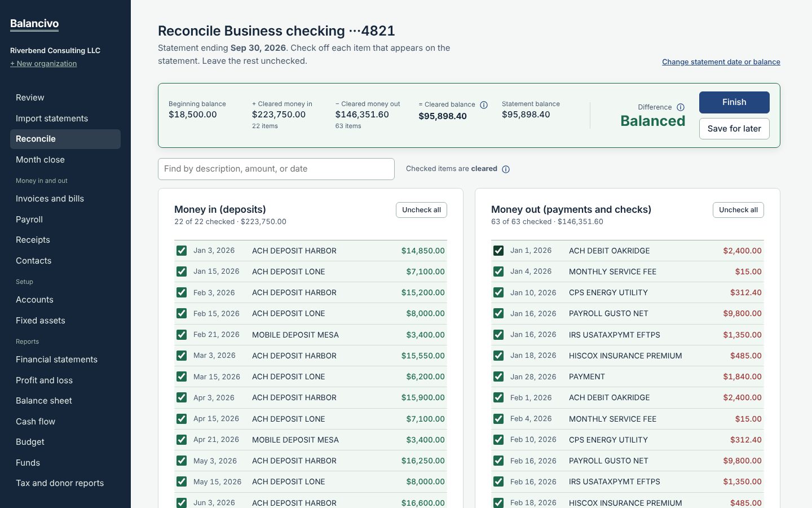
Task: Go to Fixed assets
Action: pos(65,321)
